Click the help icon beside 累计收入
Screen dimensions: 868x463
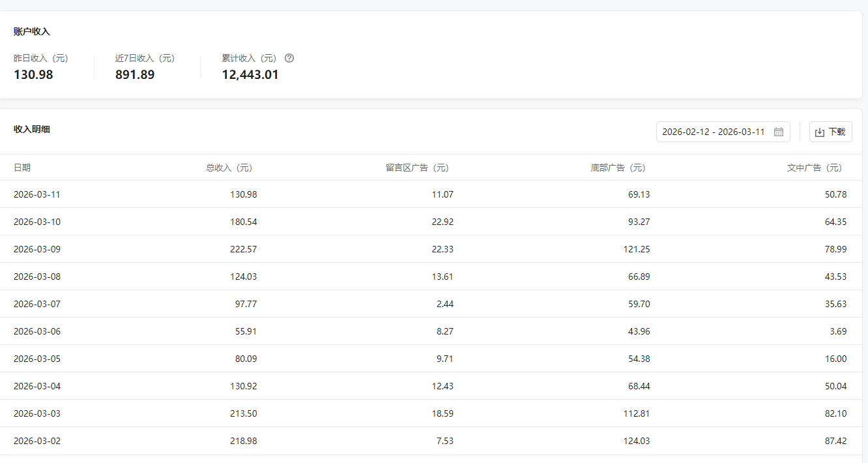289,58
